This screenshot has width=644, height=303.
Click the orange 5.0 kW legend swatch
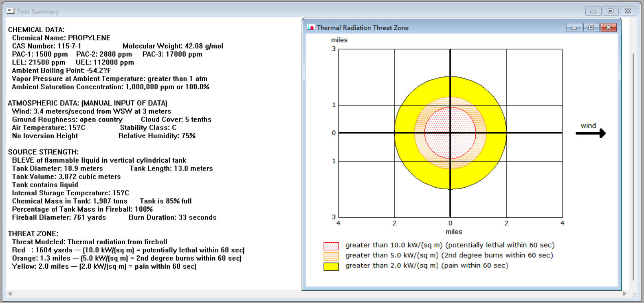pos(331,256)
